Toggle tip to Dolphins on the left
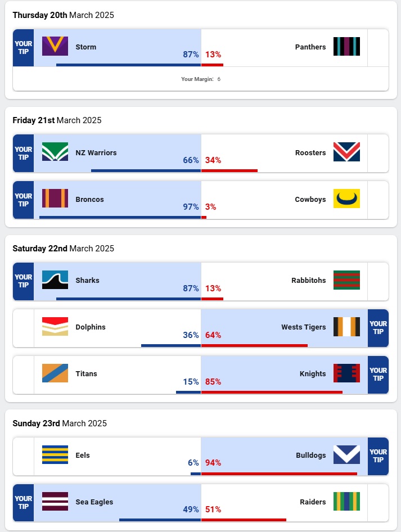Image resolution: width=401 pixels, height=532 pixels. coord(23,328)
